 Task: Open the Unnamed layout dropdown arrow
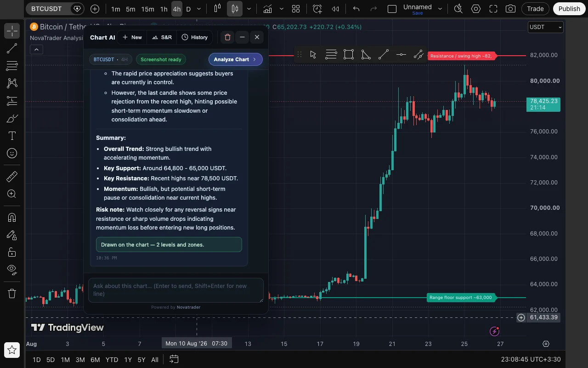click(440, 9)
